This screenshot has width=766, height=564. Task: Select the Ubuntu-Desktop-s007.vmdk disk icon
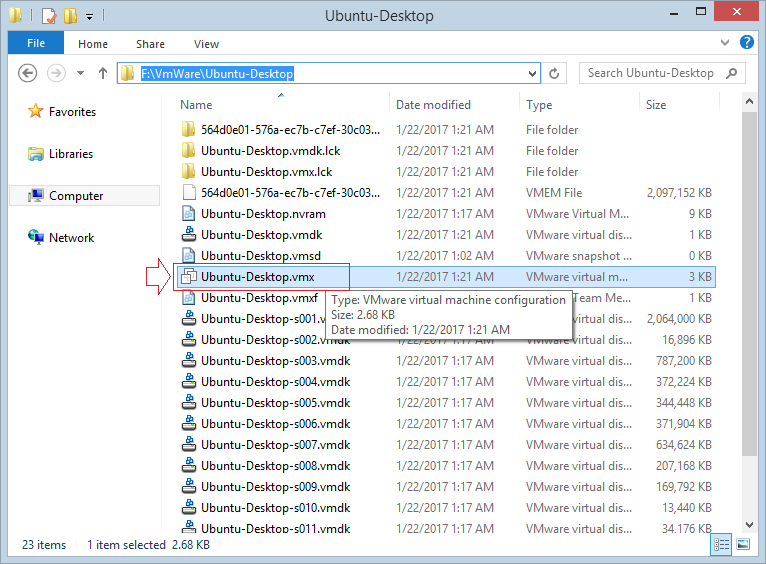coord(189,444)
